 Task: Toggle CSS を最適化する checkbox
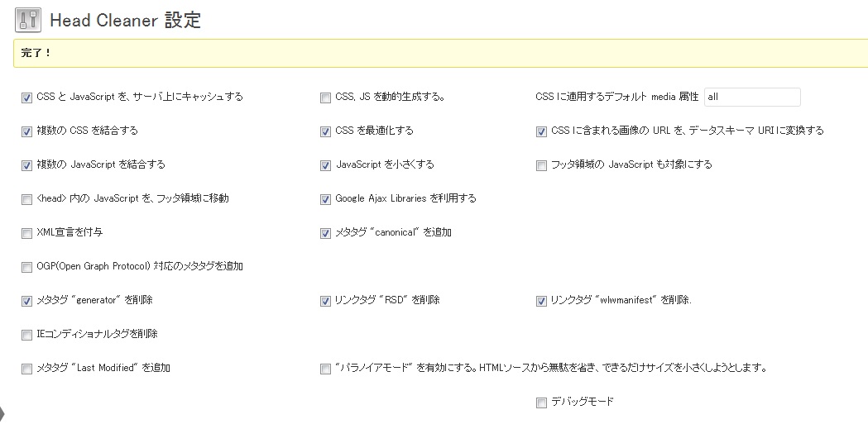tap(325, 131)
